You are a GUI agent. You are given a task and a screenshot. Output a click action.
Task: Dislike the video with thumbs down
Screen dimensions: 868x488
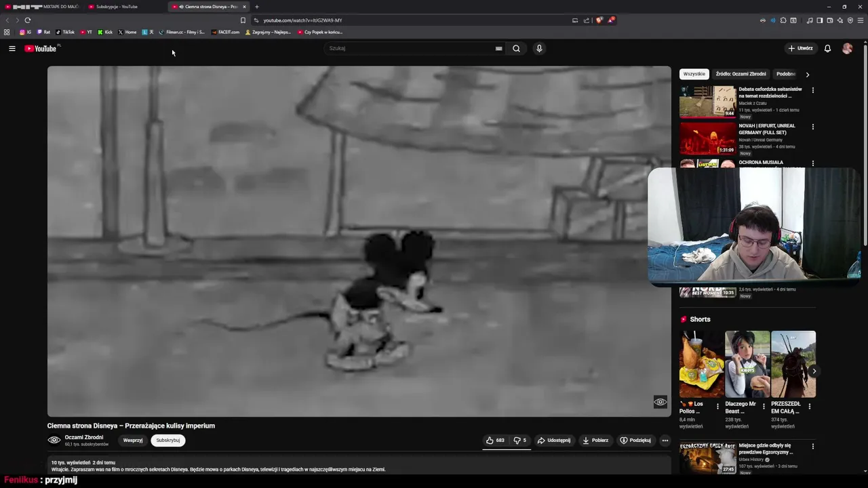point(520,440)
